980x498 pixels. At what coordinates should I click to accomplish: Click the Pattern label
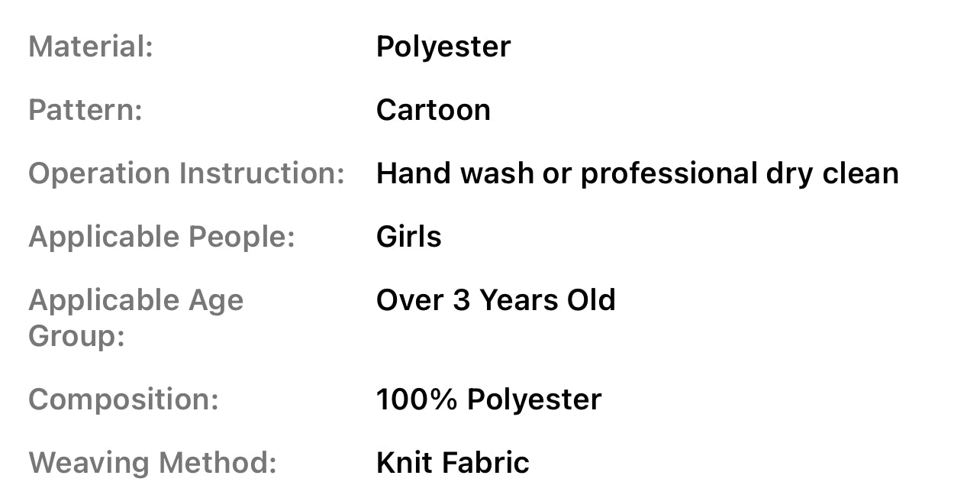tap(85, 110)
